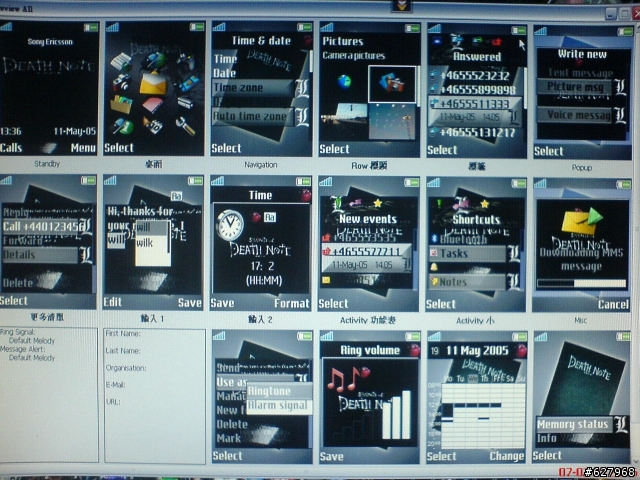Choose Picture msg in Write new popup
Image resolution: width=640 pixels, height=480 pixels.
point(575,87)
